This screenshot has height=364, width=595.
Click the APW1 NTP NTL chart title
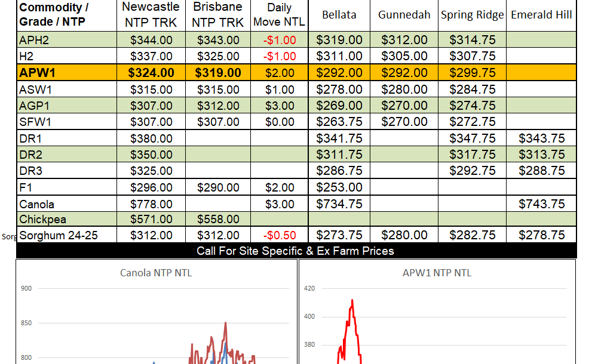[x=437, y=273]
